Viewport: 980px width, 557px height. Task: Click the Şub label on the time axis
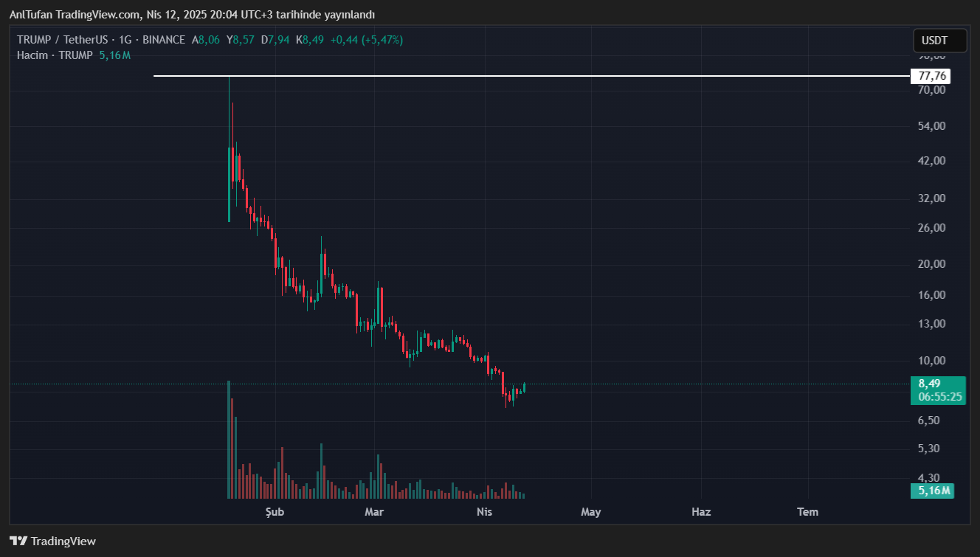click(x=275, y=511)
